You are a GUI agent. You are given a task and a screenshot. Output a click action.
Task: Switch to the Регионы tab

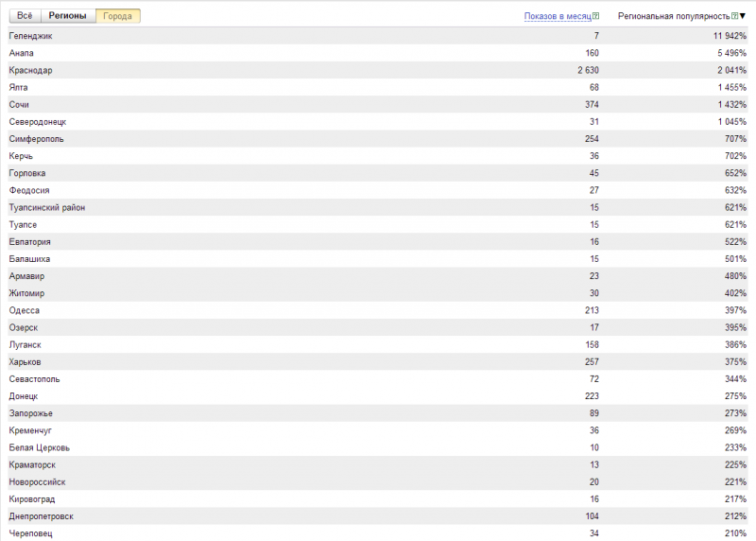(x=67, y=16)
